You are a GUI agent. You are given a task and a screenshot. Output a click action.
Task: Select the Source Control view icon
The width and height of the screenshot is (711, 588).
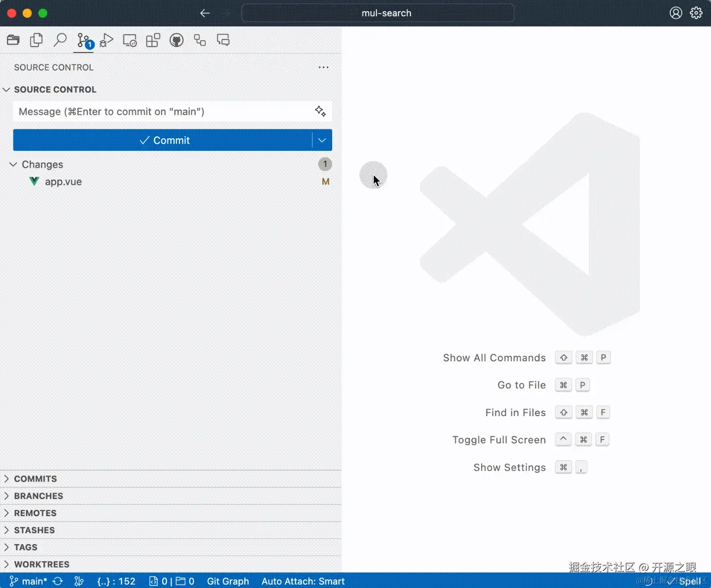[83, 41]
